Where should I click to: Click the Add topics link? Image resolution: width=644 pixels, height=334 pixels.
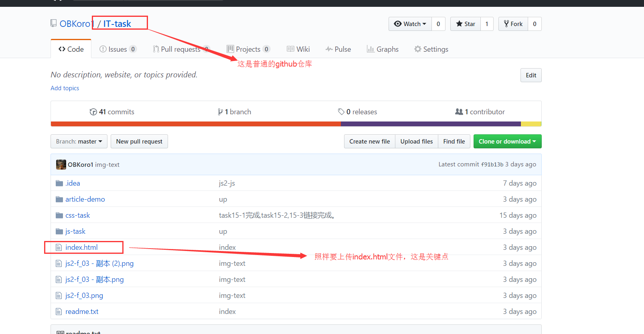65,88
